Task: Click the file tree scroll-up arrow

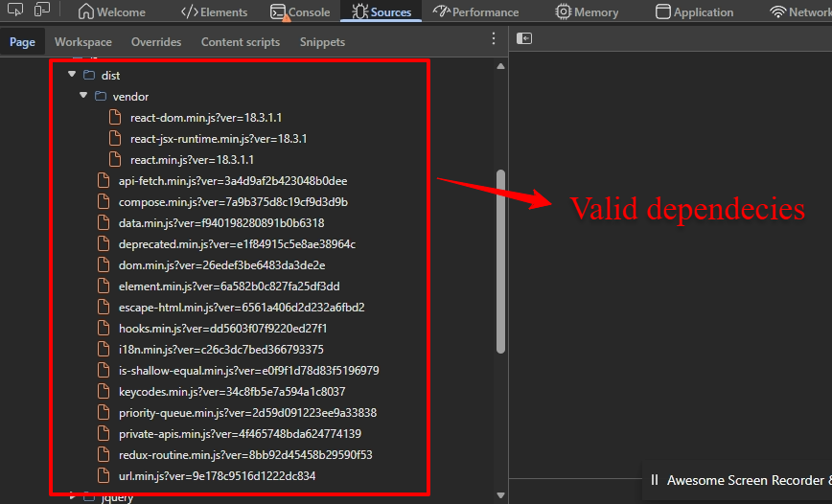Action: (x=500, y=66)
